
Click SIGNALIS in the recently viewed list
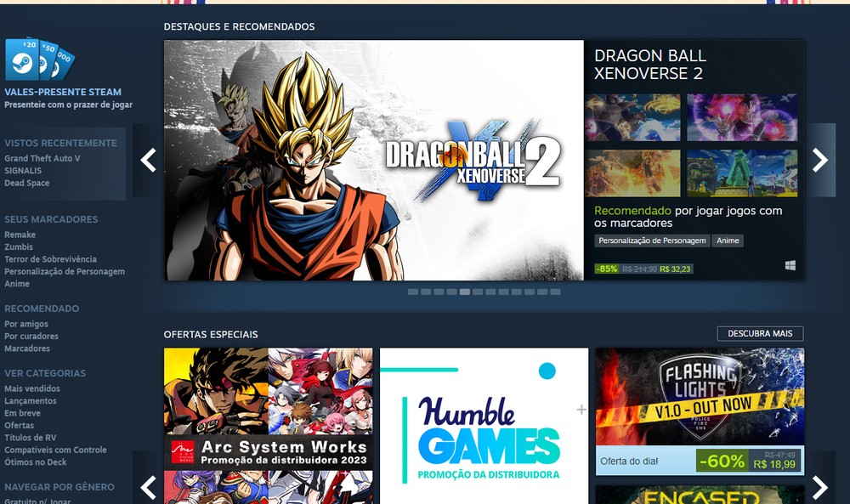pos(25,171)
